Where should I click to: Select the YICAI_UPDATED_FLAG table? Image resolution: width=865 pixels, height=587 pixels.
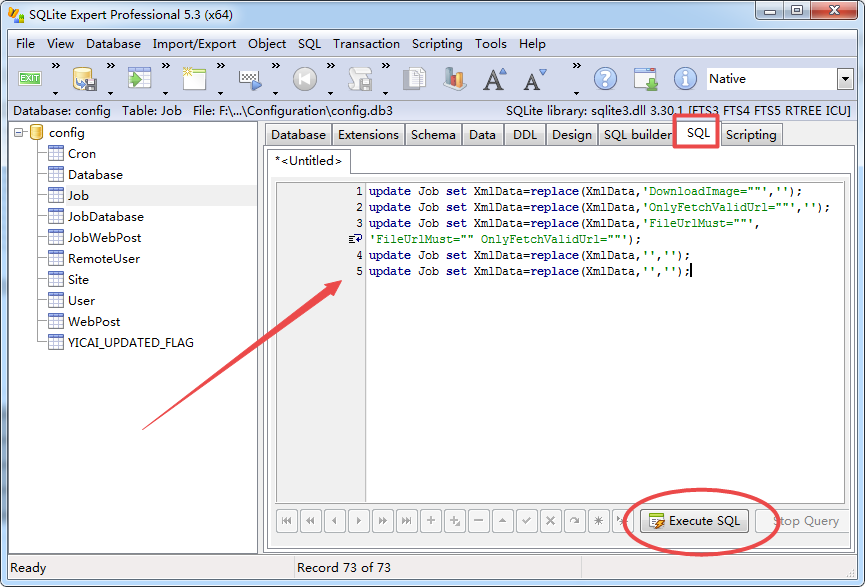(130, 343)
